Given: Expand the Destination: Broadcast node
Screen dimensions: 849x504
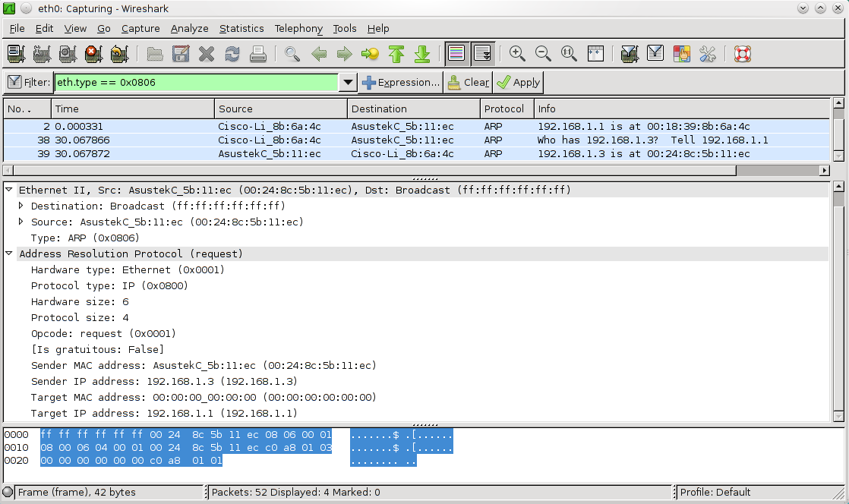Looking at the screenshot, I should tap(21, 206).
